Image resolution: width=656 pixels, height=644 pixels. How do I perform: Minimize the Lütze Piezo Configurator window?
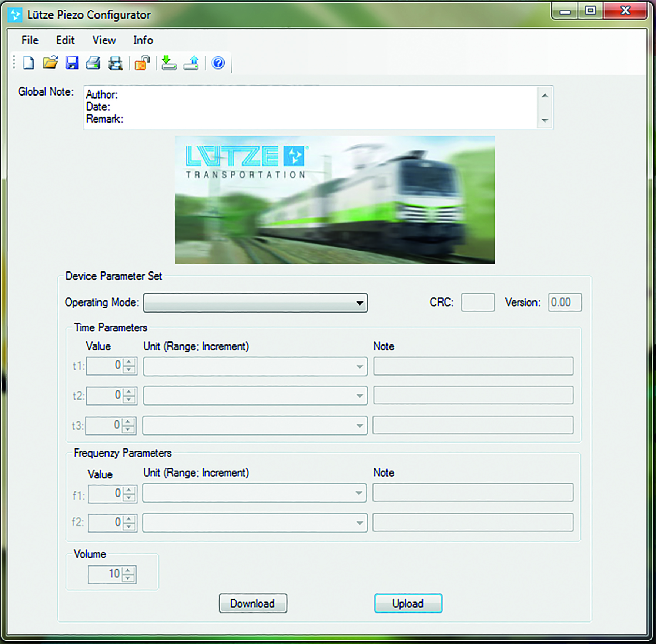point(565,11)
